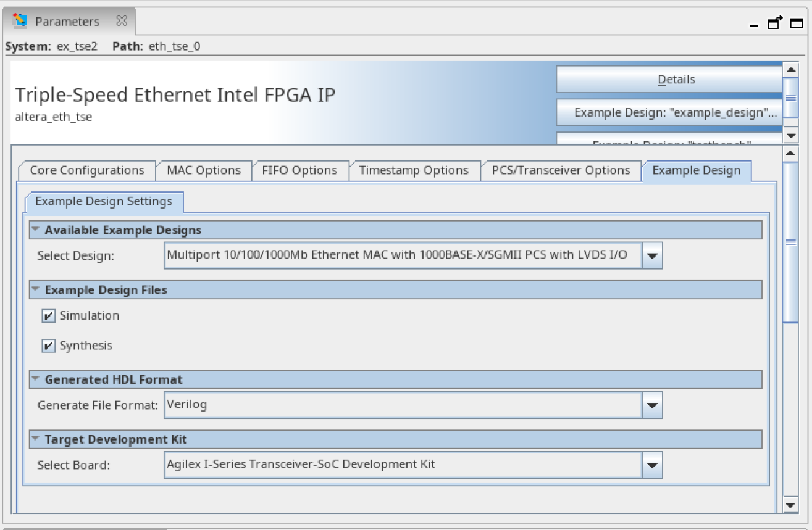Screen dimensions: 812x530
Task: Close the Parameters tab with X icon
Action: pyautogui.click(x=122, y=21)
